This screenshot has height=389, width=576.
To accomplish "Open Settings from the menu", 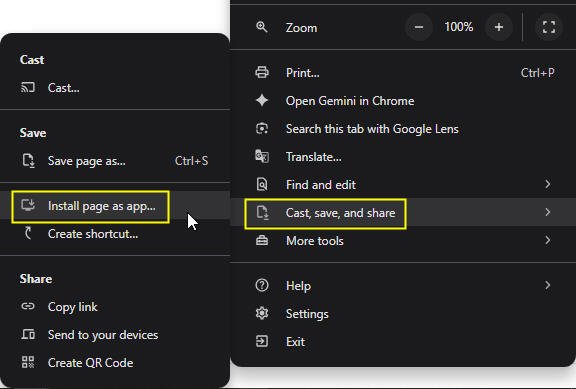I will tap(403, 313).
